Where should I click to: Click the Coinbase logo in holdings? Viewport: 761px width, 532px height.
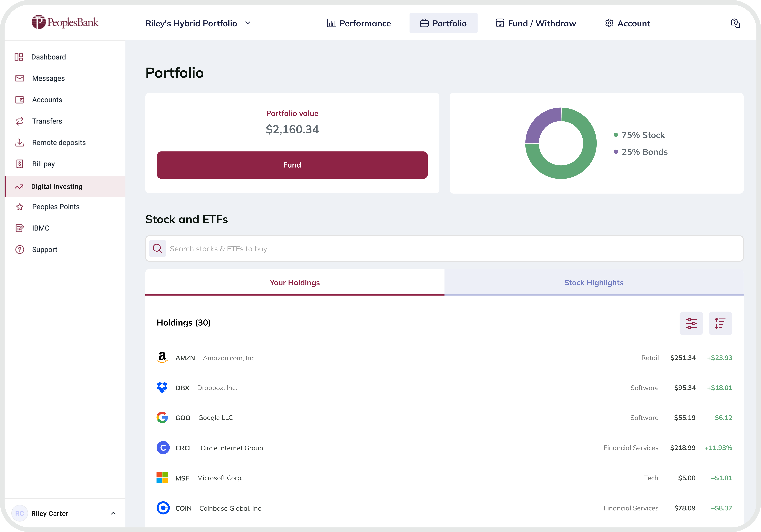163,508
